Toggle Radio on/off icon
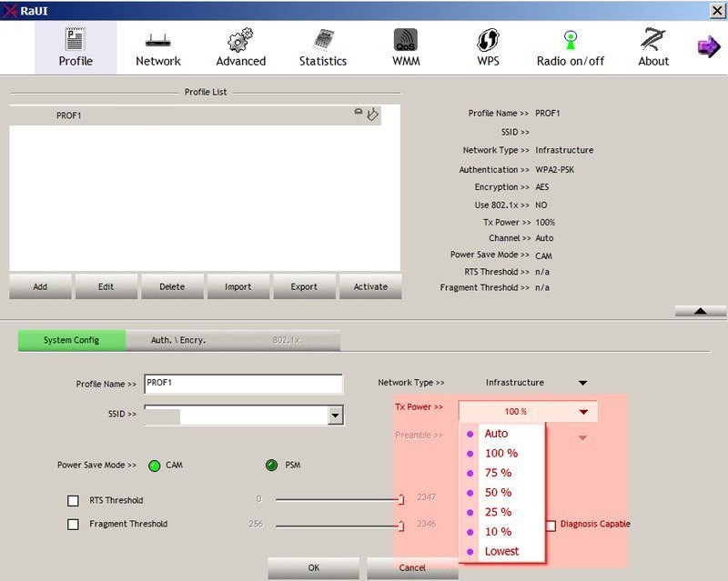This screenshot has width=728, height=581. 571,41
